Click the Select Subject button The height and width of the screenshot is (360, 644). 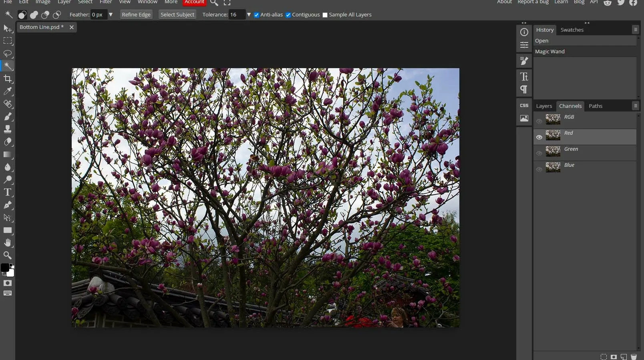(x=177, y=15)
